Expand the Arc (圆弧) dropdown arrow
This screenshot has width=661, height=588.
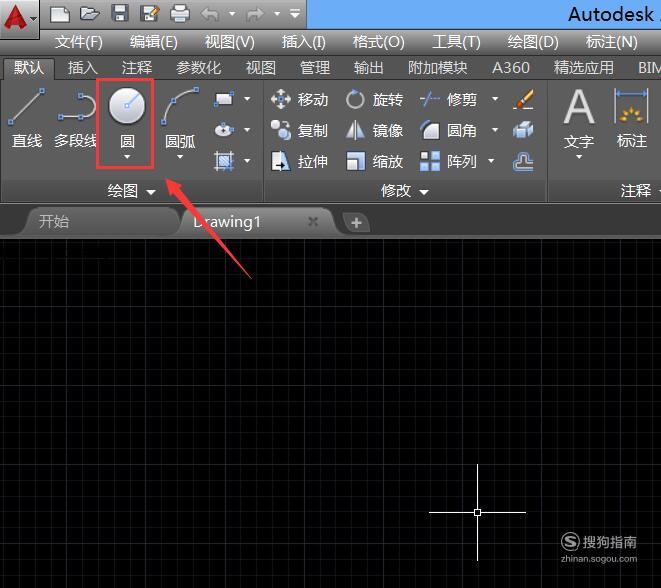tap(180, 157)
